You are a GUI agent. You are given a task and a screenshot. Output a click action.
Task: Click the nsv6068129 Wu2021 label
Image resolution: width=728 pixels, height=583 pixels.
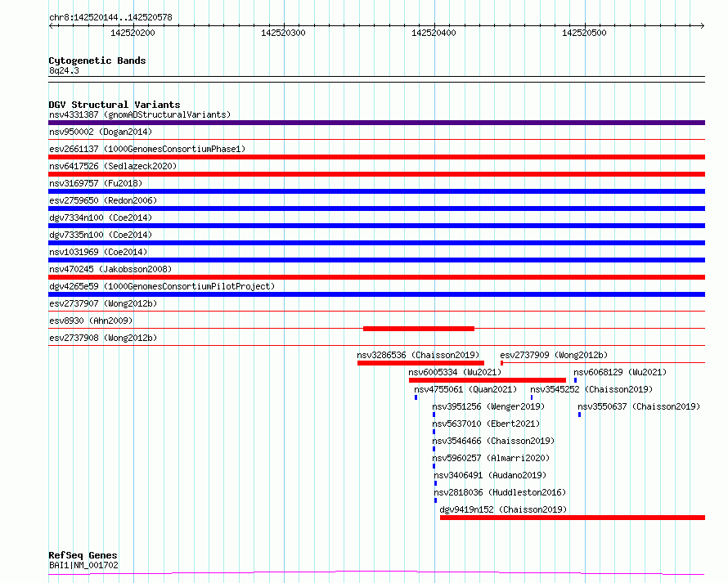coord(619,372)
